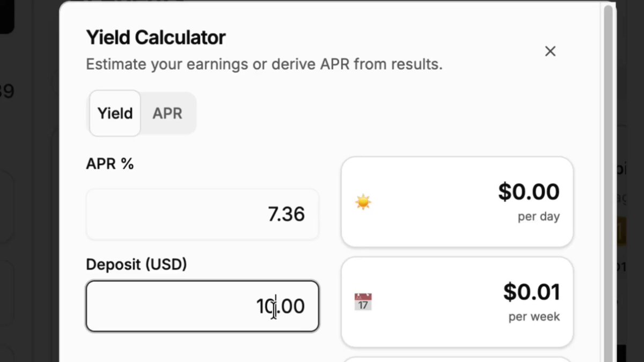Viewport: 644px width, 362px height.
Task: Click inside the Deposit (USD) field
Action: 202,306
